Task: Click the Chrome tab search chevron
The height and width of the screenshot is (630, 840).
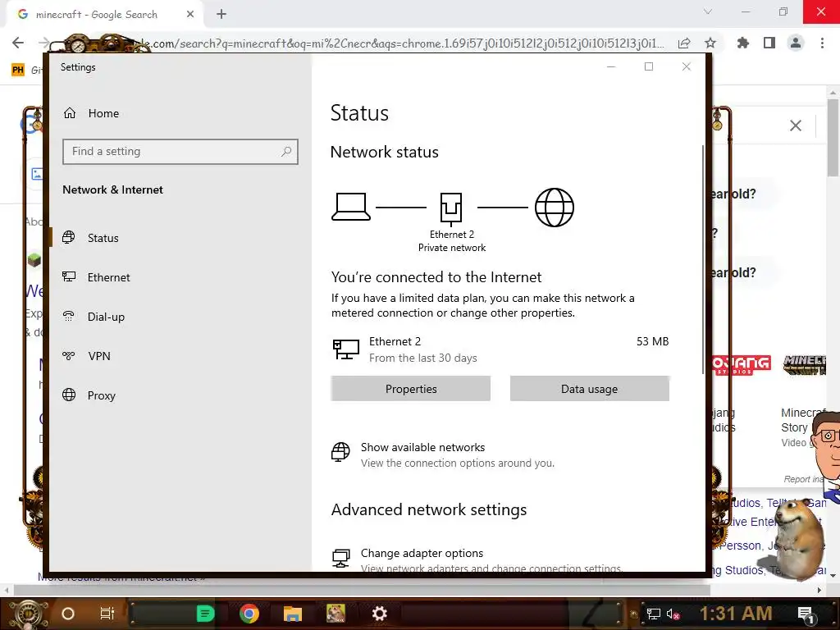Action: tap(708, 11)
